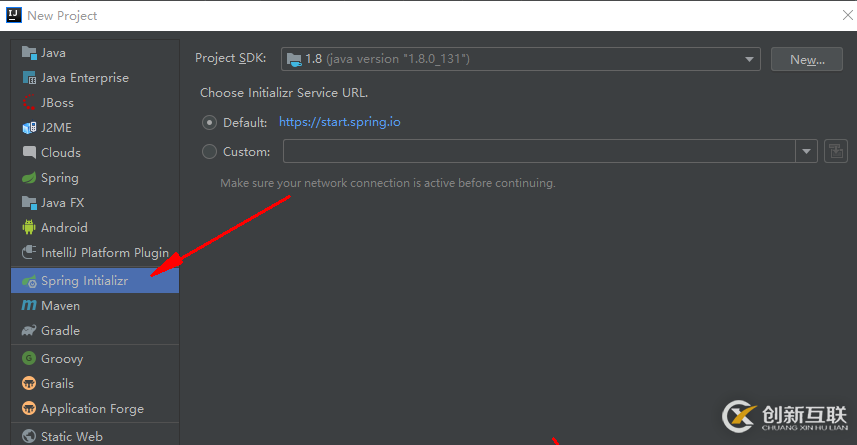Select the Gradle elephant icon
The width and height of the screenshot is (857, 445).
click(29, 330)
